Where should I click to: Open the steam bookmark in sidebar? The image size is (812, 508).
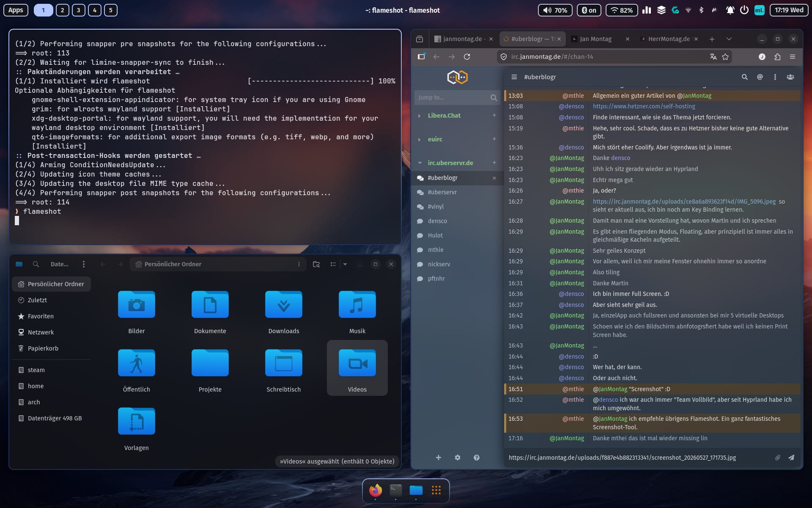52,370
